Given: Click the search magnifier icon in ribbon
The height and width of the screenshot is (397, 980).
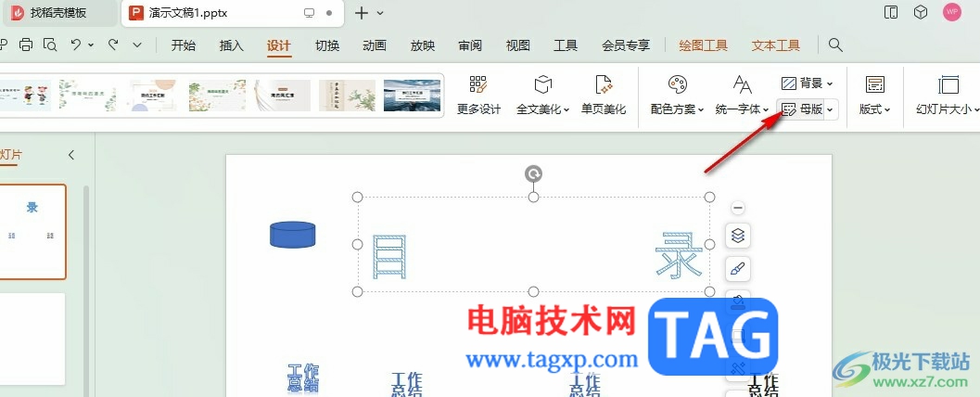Looking at the screenshot, I should [x=835, y=45].
